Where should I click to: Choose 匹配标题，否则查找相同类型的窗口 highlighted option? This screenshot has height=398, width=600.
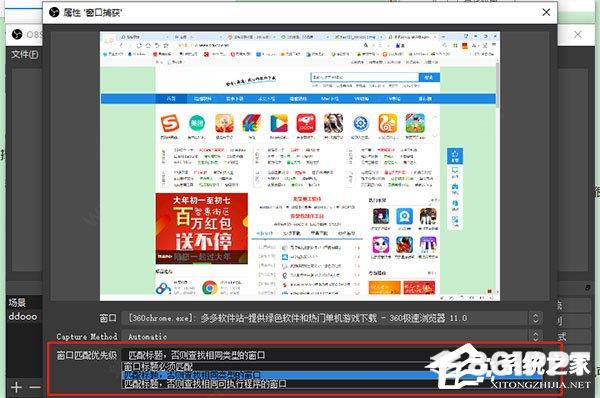point(192,375)
